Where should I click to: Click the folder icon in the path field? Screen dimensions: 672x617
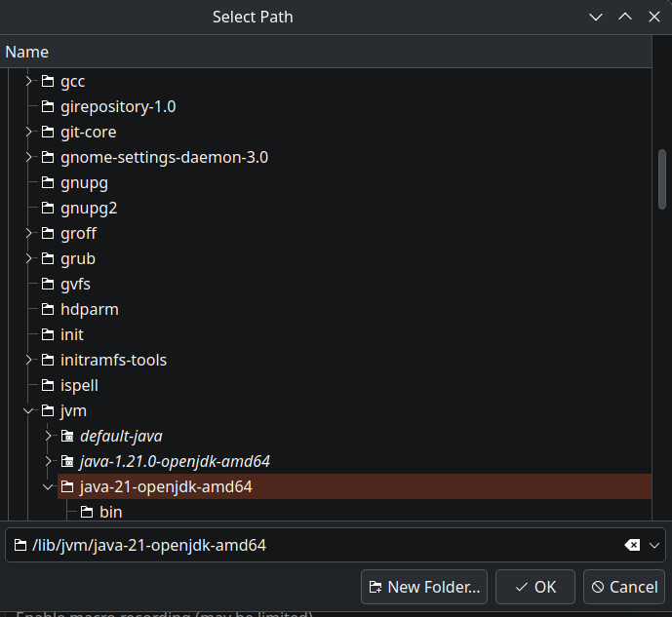click(x=20, y=545)
